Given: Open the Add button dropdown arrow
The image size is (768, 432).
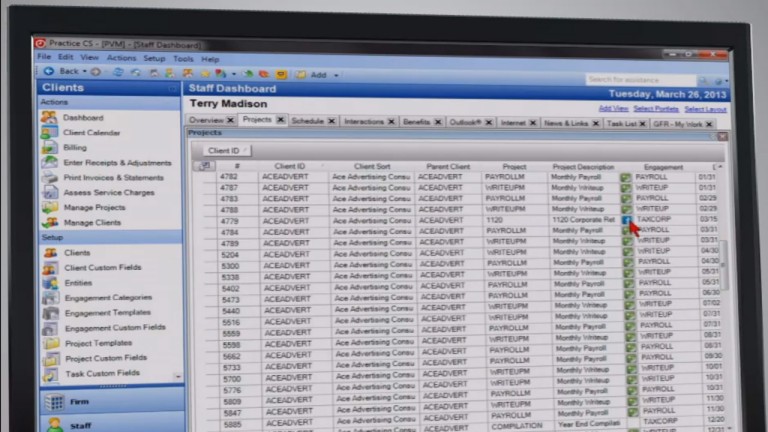Looking at the screenshot, I should coord(336,74).
